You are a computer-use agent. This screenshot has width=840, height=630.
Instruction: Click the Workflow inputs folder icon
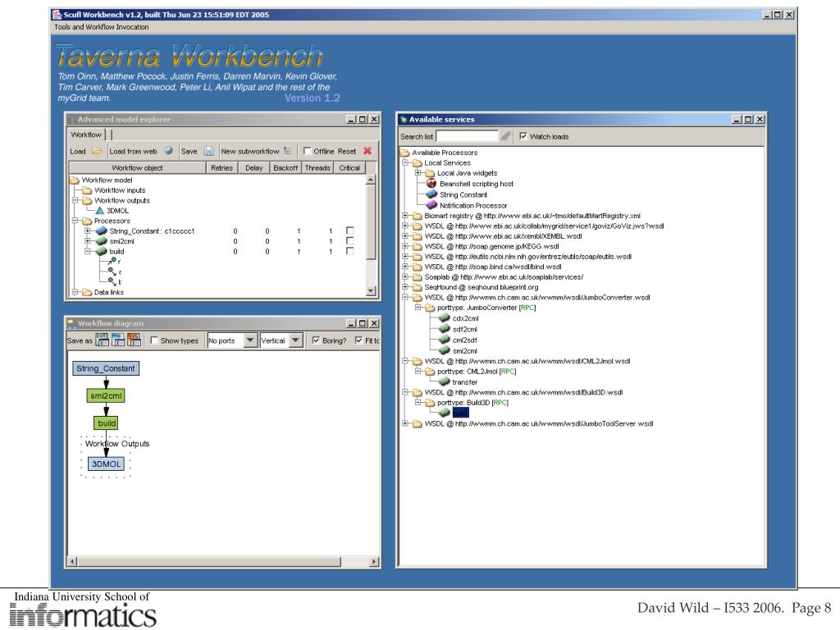click(87, 190)
